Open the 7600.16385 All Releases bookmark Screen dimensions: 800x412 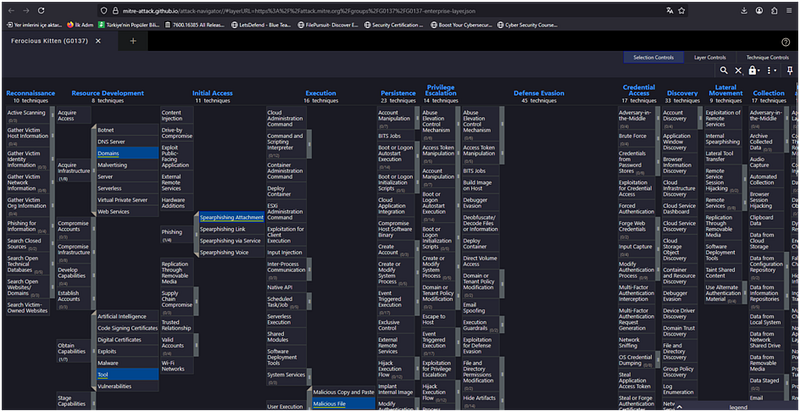[x=196, y=24]
